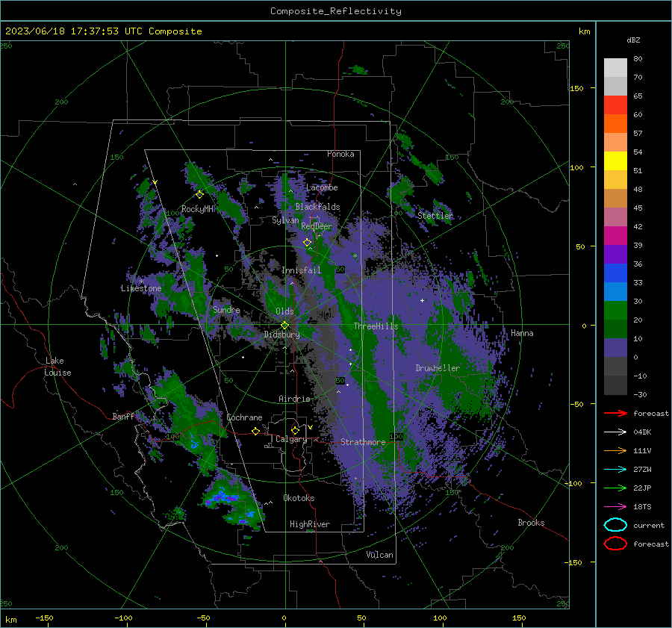Select the white 04DK arrow symbol
672x628 pixels.
(615, 432)
